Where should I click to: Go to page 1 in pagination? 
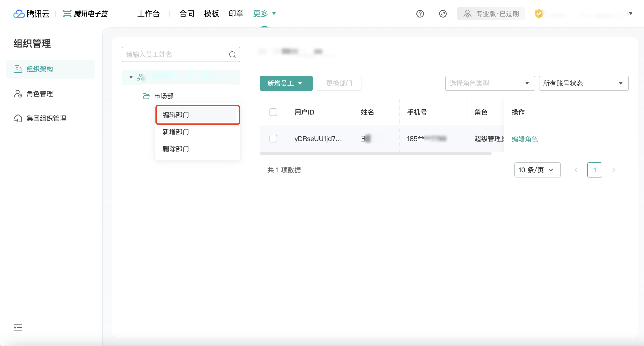point(595,170)
